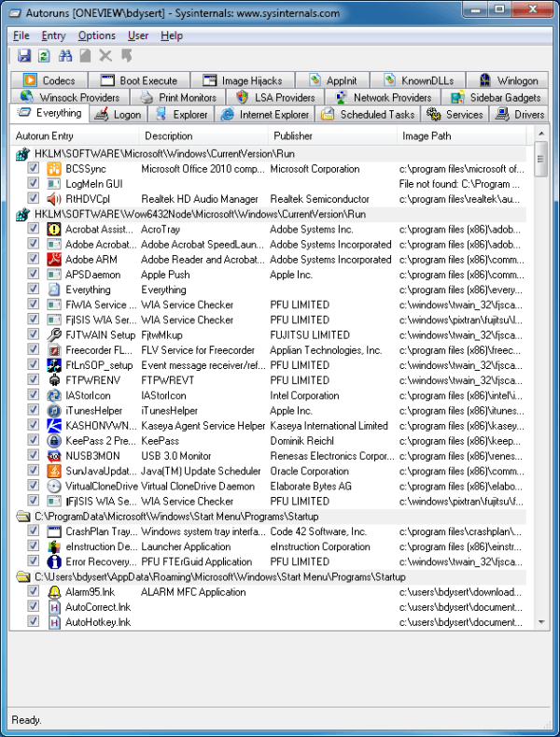Click the Save toolbar icon
The height and width of the screenshot is (737, 560).
tap(24, 56)
